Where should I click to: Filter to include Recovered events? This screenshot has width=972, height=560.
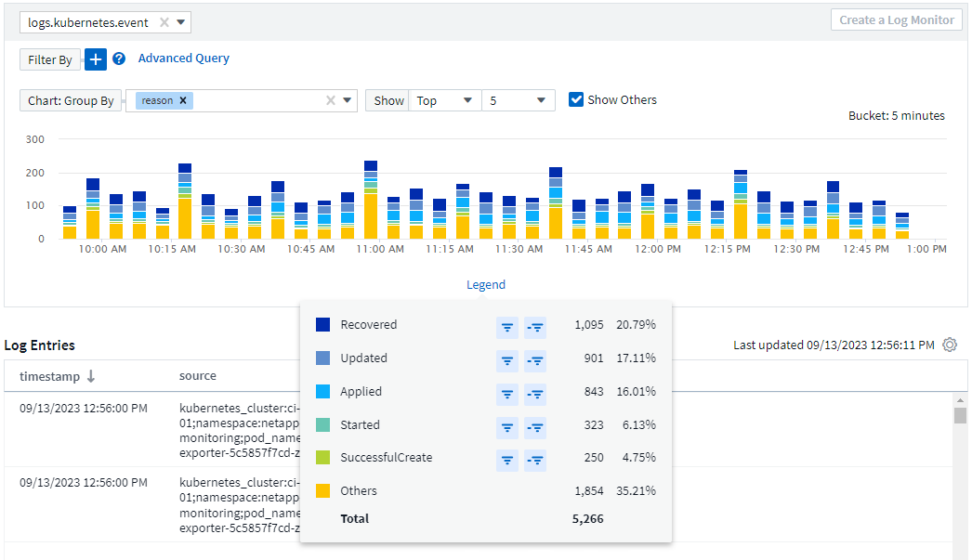click(x=507, y=326)
